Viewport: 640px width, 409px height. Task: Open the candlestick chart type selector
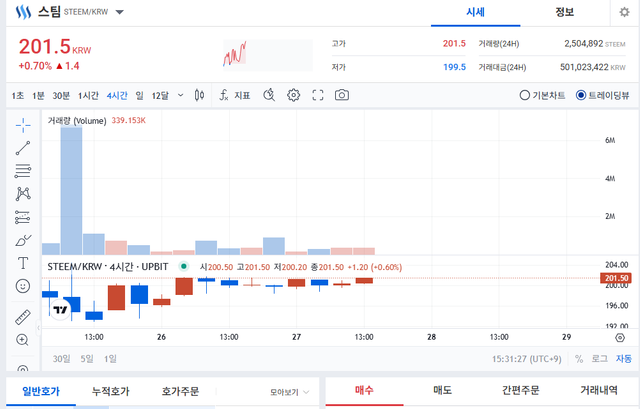click(199, 96)
